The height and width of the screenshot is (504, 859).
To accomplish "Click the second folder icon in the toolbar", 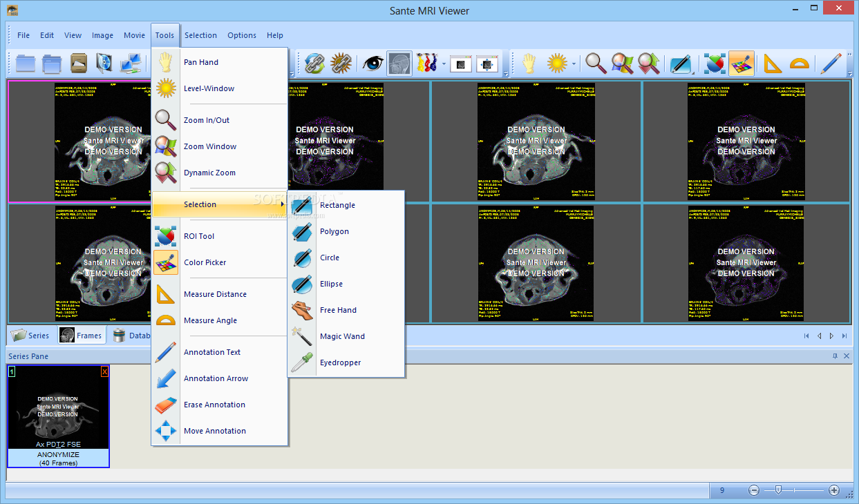I will [x=52, y=63].
